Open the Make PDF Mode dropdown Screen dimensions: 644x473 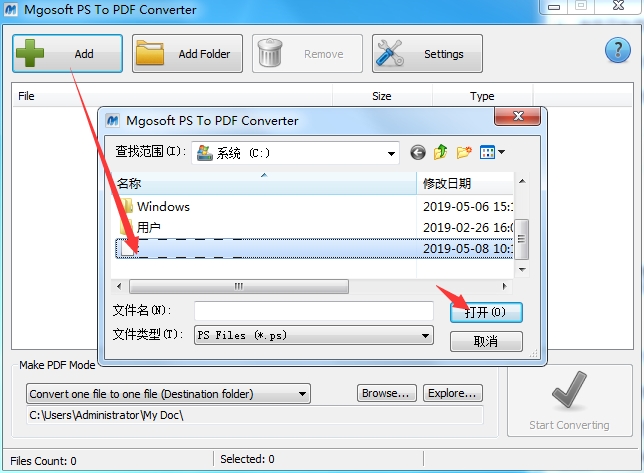168,394
